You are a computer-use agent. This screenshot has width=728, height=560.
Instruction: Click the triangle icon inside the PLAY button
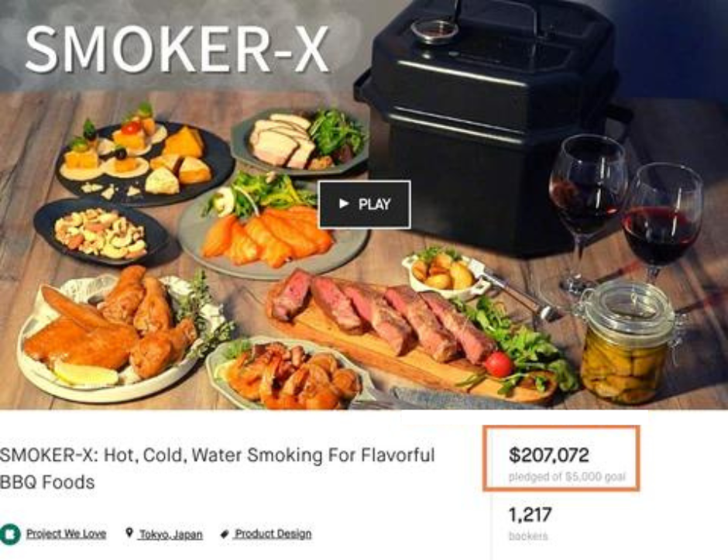pyautogui.click(x=344, y=204)
